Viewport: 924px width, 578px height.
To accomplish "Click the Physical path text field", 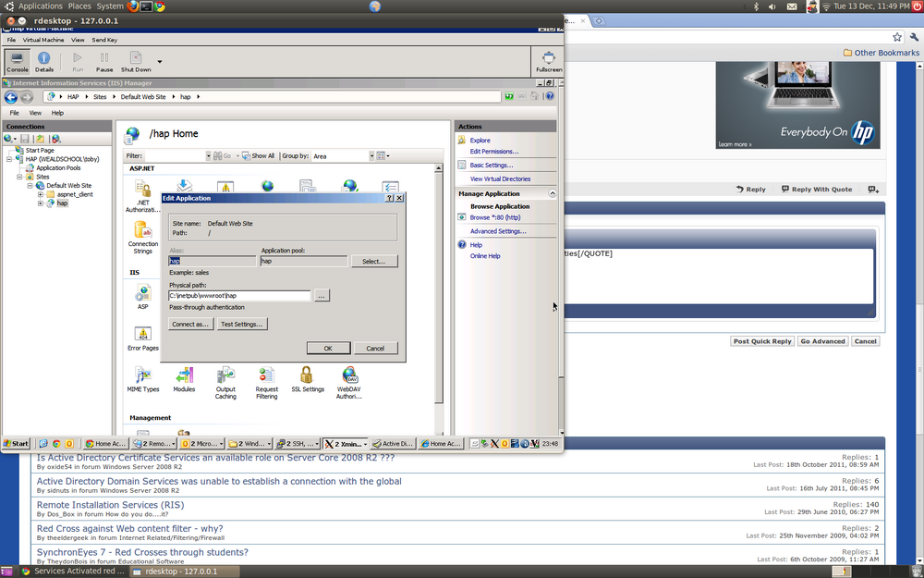I will (239, 296).
